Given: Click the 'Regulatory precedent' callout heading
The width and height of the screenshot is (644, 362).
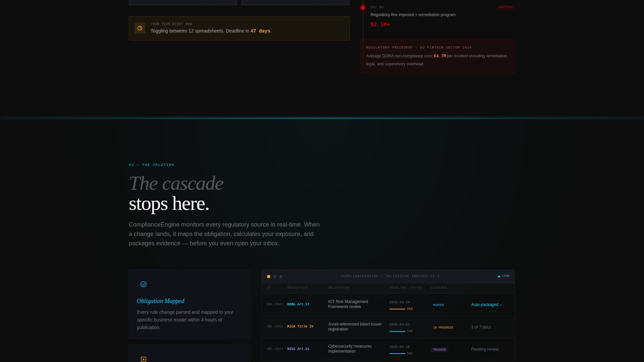Looking at the screenshot, I should click(x=419, y=48).
